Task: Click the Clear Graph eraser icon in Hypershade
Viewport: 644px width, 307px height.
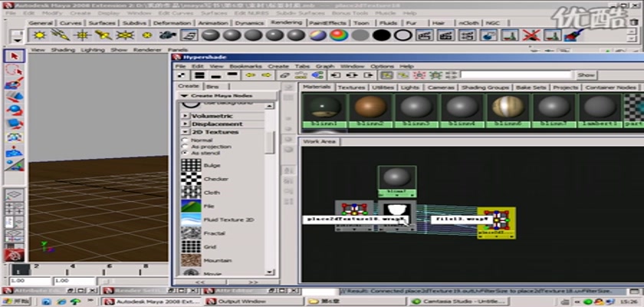Action: [284, 75]
